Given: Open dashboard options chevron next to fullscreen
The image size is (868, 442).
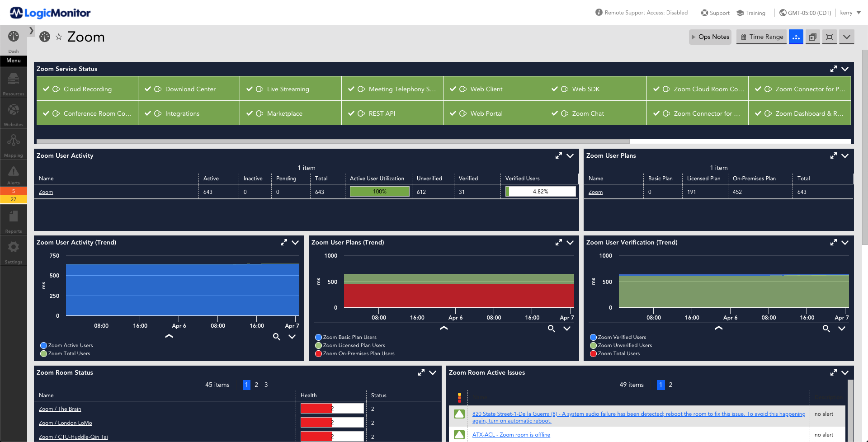Looking at the screenshot, I should pos(846,37).
